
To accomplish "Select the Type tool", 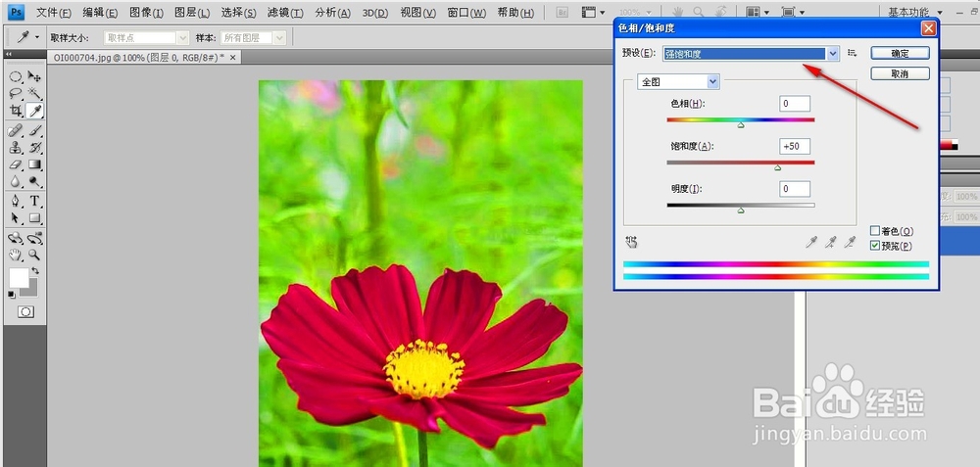I will [x=35, y=201].
